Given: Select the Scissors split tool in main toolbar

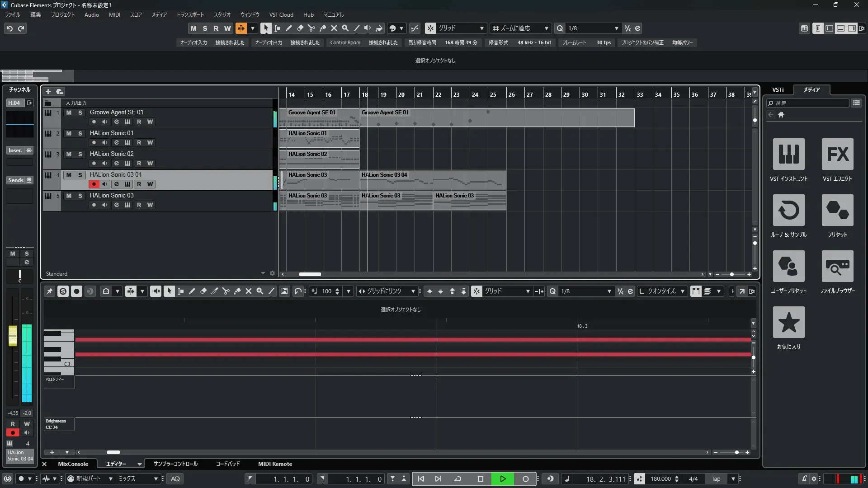Looking at the screenshot, I should click(x=311, y=28).
